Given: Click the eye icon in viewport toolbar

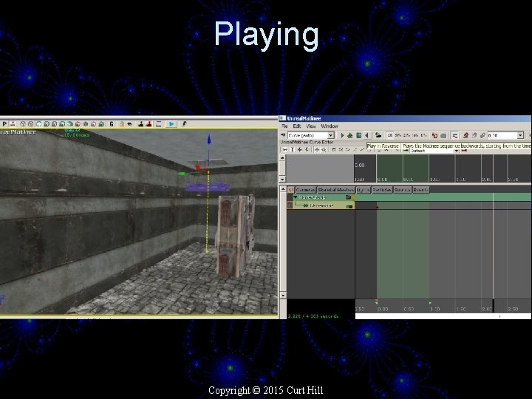Looking at the screenshot, I should click(129, 124).
